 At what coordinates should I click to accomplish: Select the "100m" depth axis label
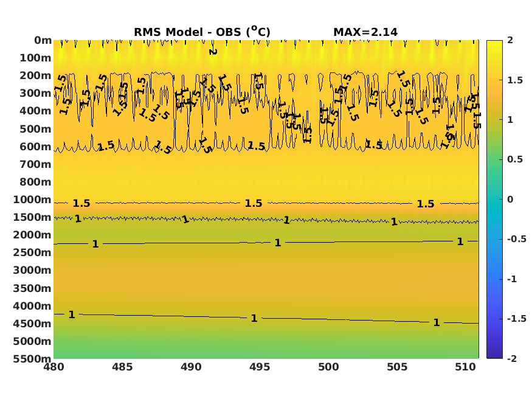(x=35, y=58)
